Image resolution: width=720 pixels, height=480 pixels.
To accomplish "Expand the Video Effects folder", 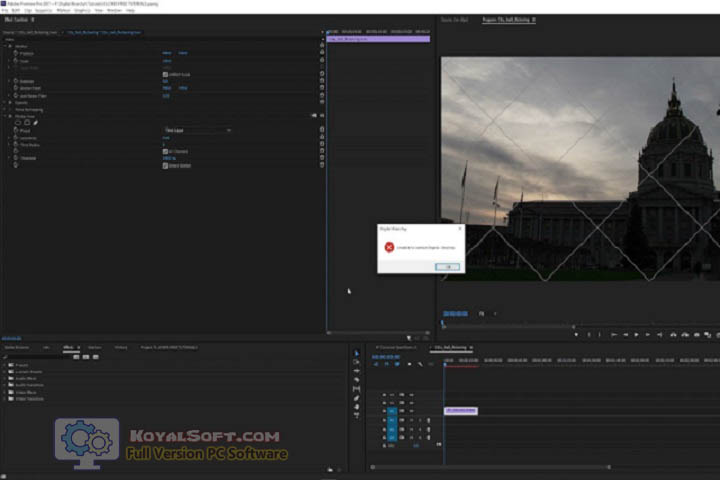I will click(5, 392).
